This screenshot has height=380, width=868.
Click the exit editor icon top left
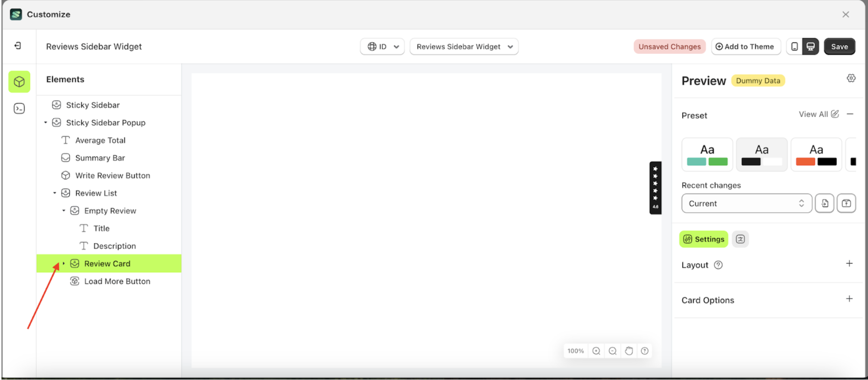[17, 46]
